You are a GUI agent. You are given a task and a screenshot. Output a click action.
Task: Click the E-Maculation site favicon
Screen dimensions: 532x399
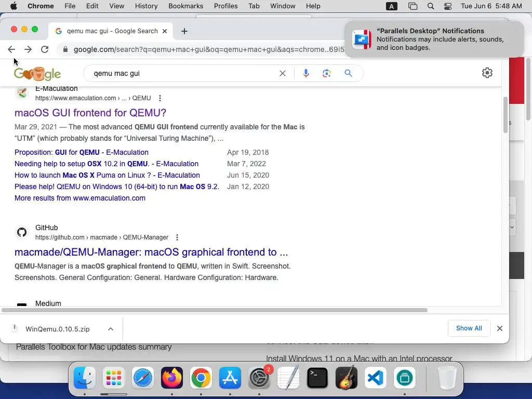click(x=22, y=92)
